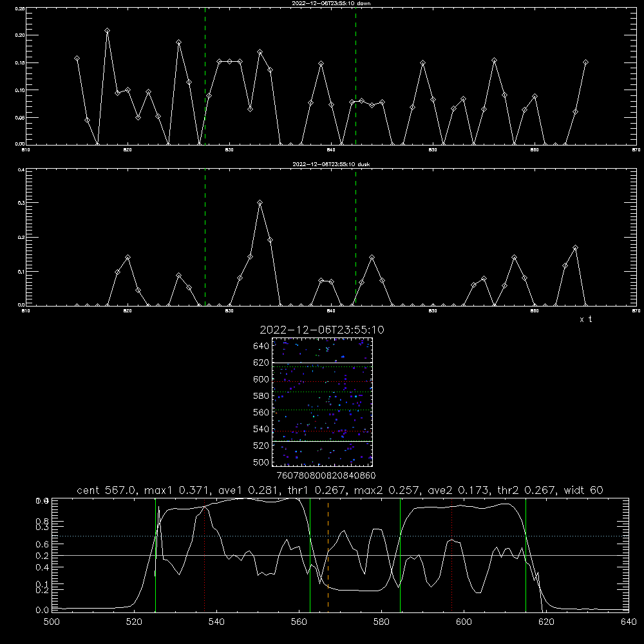This screenshot has width=644, height=644.
Task: Click the dawn plot green dashed line near 842
Action: [355, 76]
